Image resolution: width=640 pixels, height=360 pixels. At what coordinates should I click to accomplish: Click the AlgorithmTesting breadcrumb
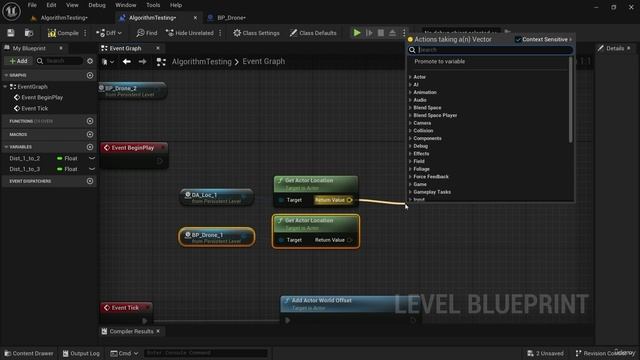(x=202, y=62)
